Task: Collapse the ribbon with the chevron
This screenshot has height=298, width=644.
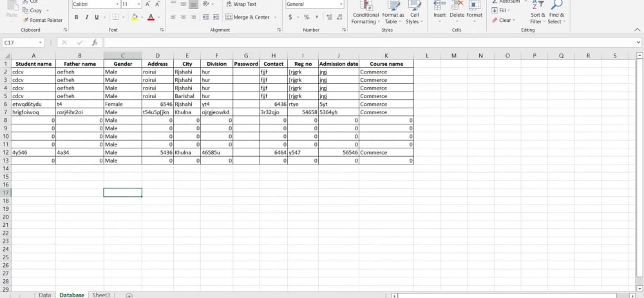Action: (638, 30)
